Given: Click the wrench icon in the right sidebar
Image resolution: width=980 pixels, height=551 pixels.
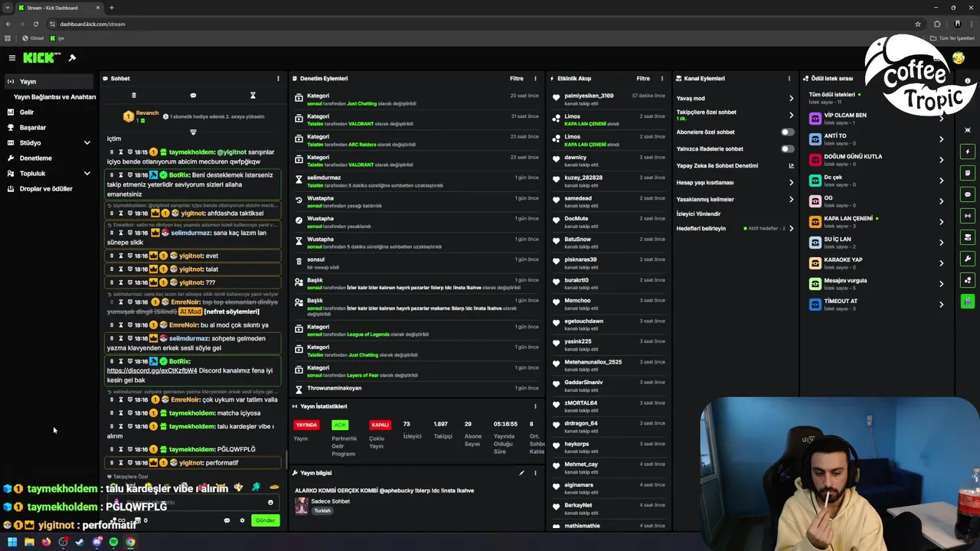Looking at the screenshot, I should pyautogui.click(x=968, y=259).
